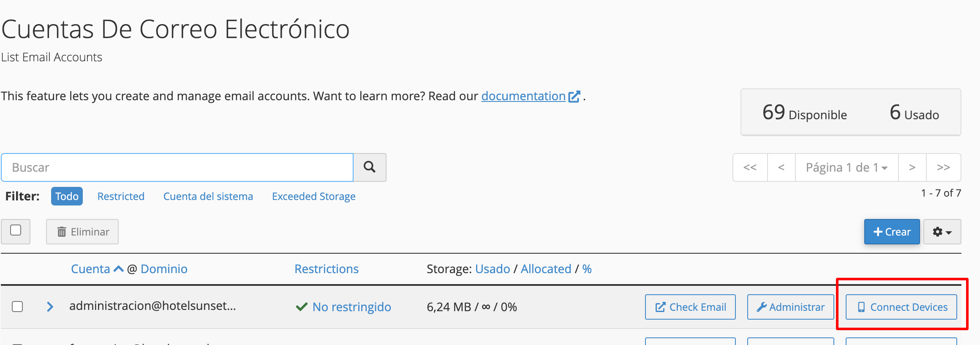This screenshot has height=345, width=980.
Task: Click Administrar wrench button for administracion
Action: coord(790,307)
